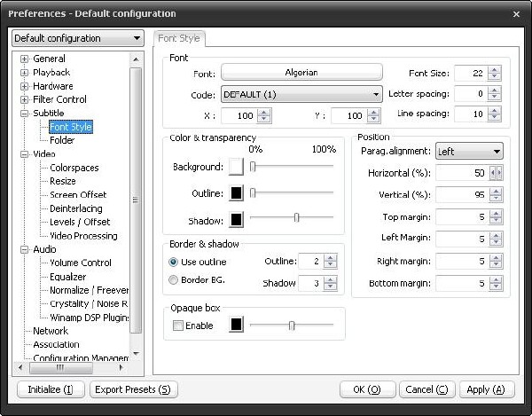The image size is (532, 416).
Task: Expand the General tree node
Action: 25,59
